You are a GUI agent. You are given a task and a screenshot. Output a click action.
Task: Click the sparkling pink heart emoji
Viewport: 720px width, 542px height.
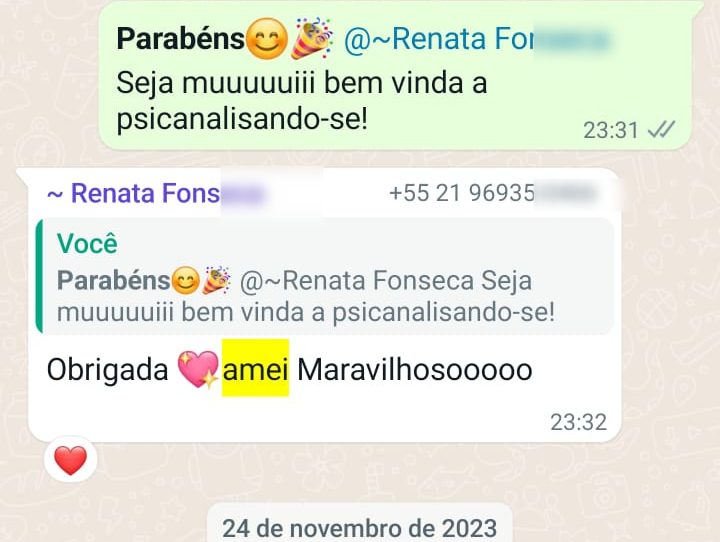197,369
